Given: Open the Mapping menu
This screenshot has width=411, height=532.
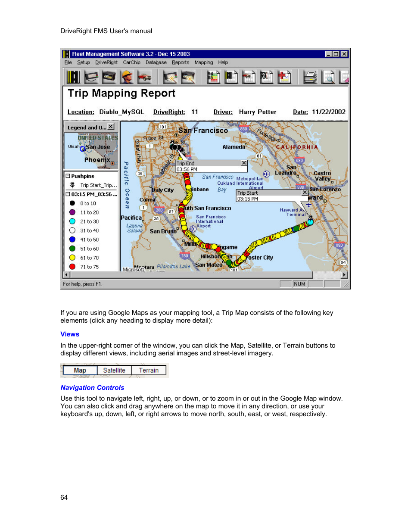Looking at the screenshot, I should pyautogui.click(x=204, y=62).
